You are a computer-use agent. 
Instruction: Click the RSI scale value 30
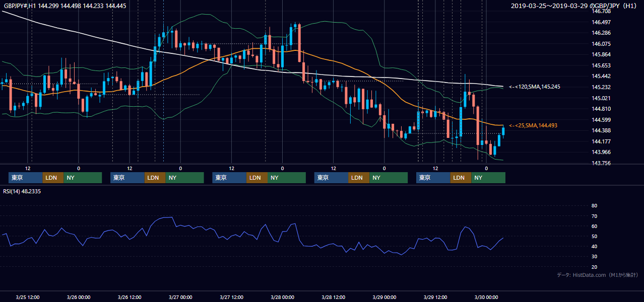(594, 257)
